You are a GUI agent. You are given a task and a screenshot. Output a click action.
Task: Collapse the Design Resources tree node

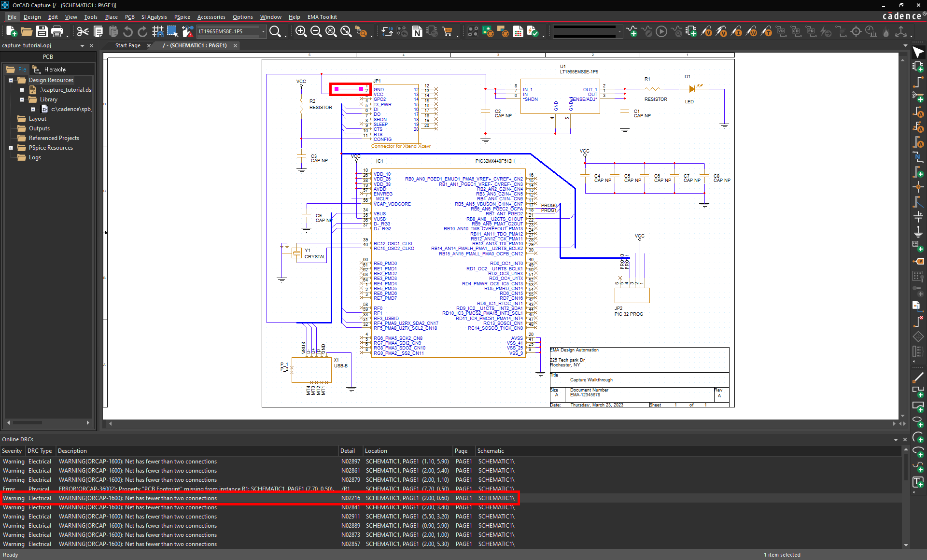click(x=11, y=80)
